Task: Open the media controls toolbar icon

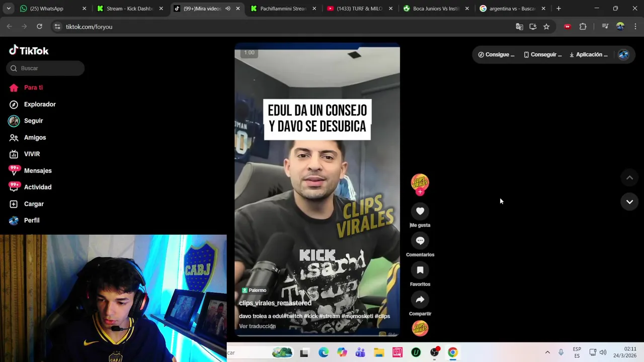Action: pyautogui.click(x=605, y=27)
